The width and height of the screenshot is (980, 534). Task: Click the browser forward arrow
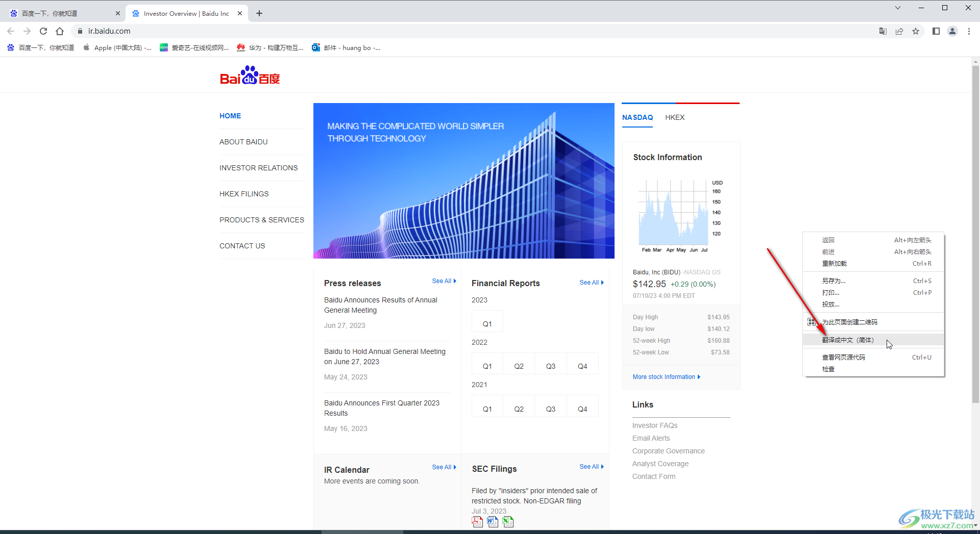pos(27,31)
